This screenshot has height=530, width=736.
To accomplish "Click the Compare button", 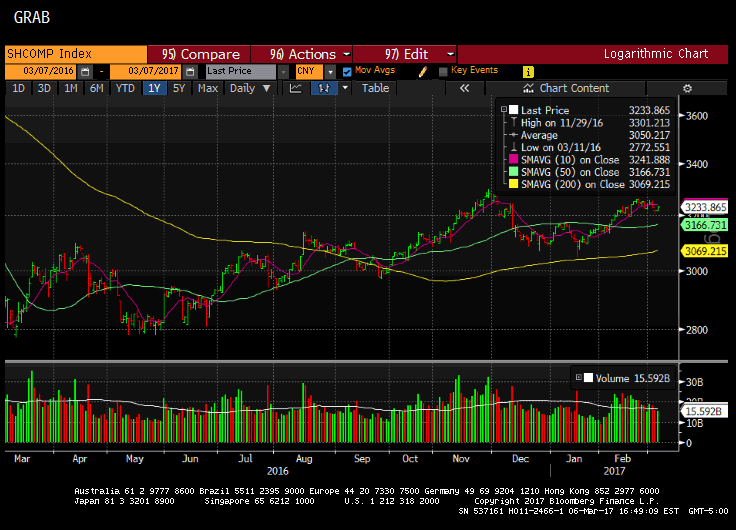I will (x=199, y=54).
